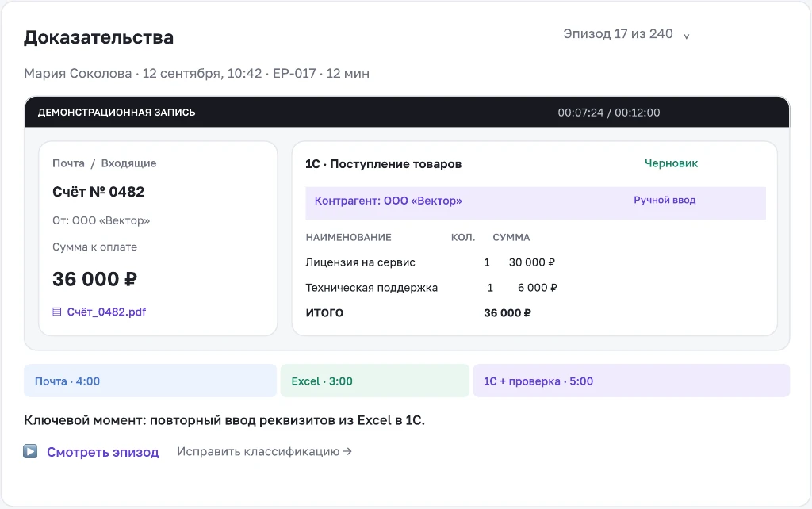812x509 pixels.
Task: Click the 1С · Поступление товаров title
Action: point(383,164)
